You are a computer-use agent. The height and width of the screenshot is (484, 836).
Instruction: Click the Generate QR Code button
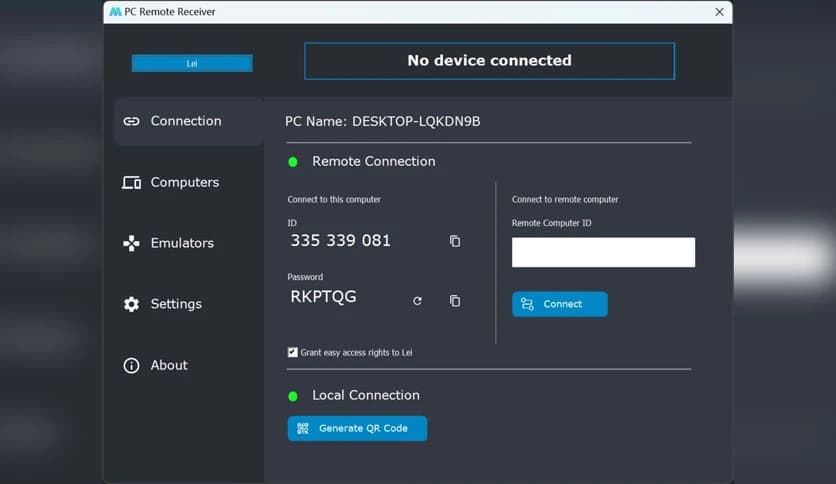(x=357, y=428)
